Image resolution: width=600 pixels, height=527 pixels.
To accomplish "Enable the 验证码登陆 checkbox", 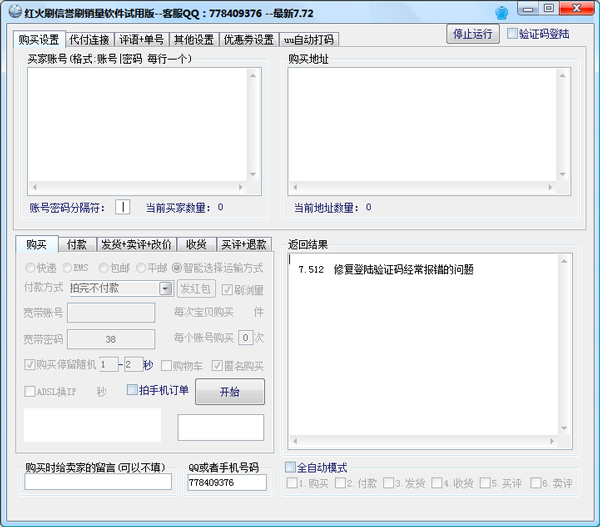I will pos(513,33).
